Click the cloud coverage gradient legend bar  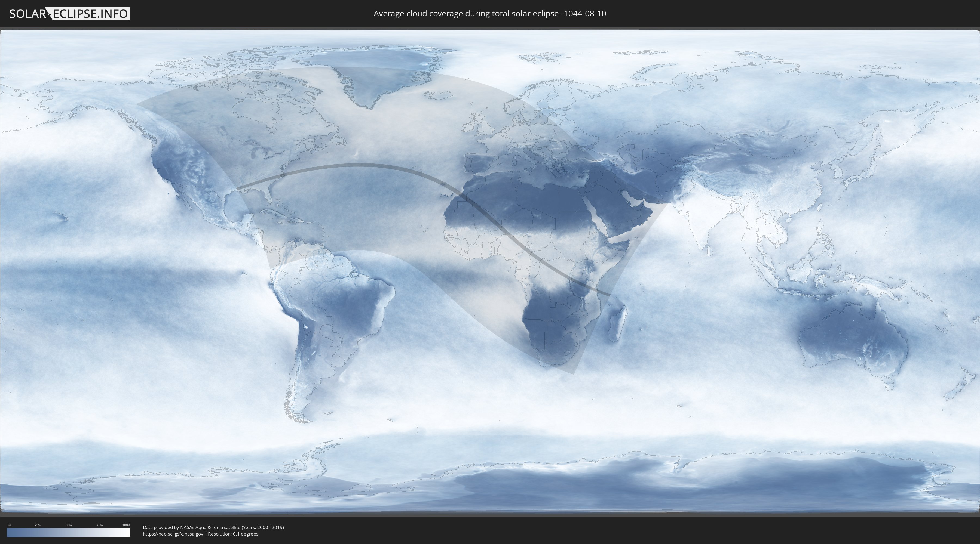[69, 533]
